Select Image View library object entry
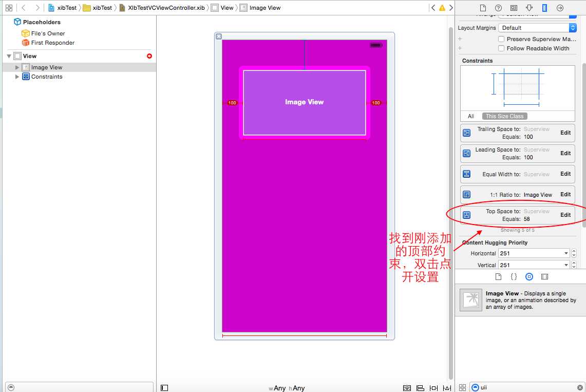This screenshot has height=392, width=586. pos(520,300)
